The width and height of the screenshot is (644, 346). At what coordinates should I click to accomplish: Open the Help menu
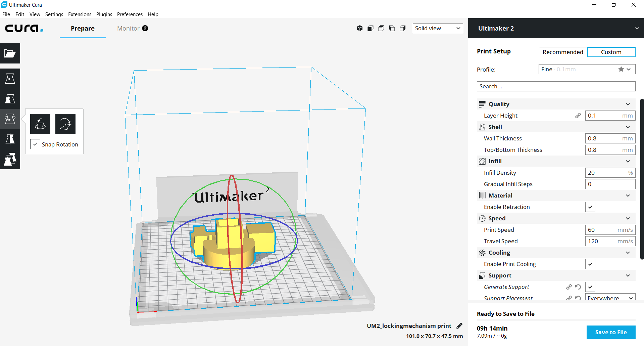(x=153, y=14)
